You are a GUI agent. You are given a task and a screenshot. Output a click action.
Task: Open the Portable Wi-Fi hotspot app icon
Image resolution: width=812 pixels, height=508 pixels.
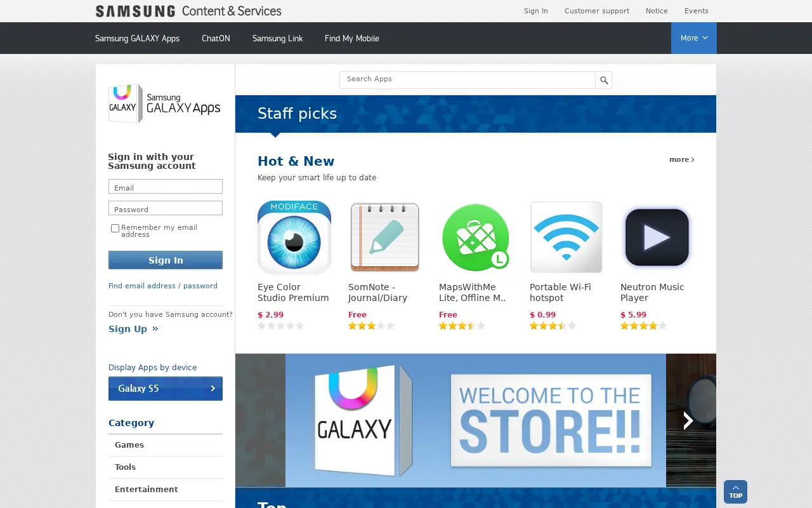pos(566,237)
